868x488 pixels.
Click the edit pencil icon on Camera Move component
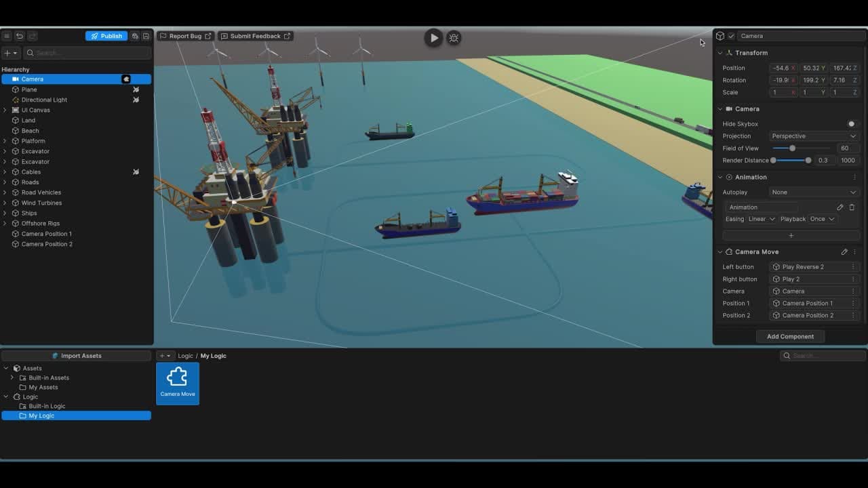(844, 251)
